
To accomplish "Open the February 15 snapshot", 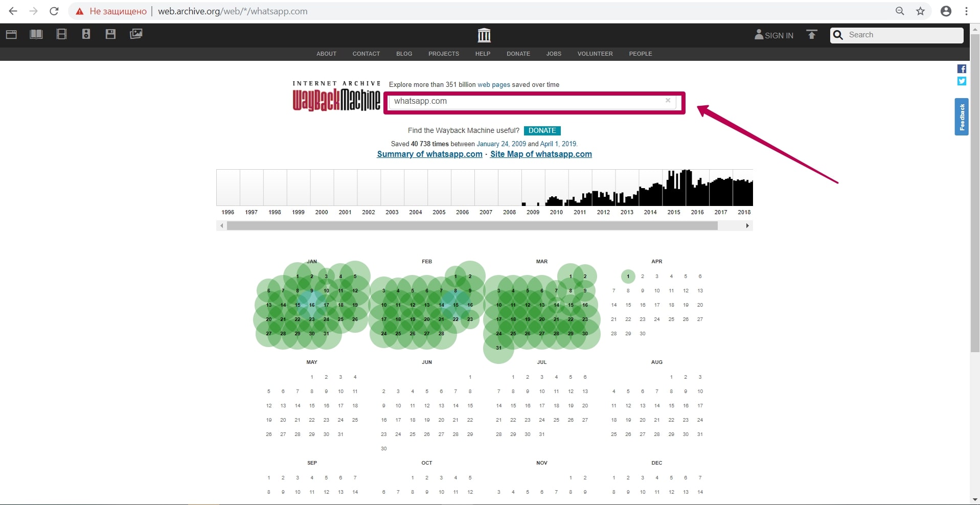I will (x=455, y=305).
